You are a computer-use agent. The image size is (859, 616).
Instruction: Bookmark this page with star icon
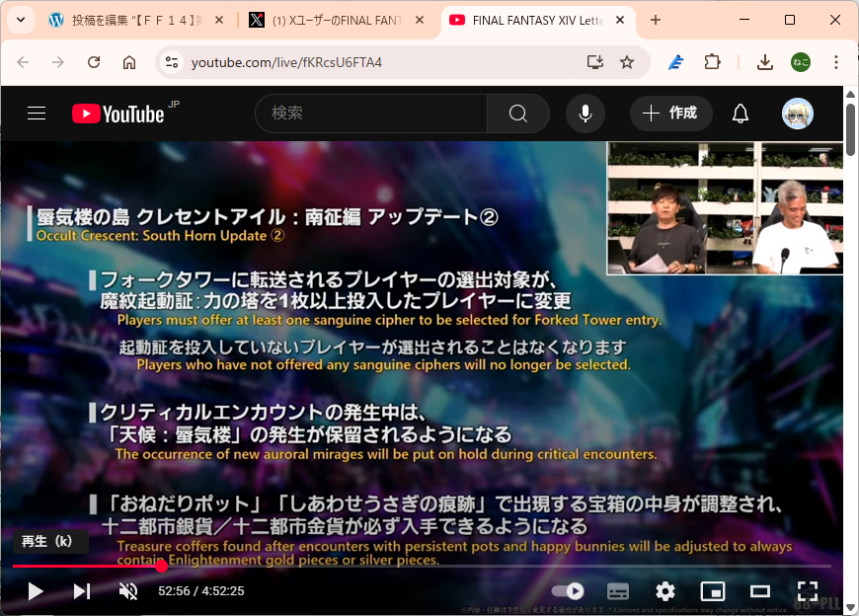click(x=627, y=62)
